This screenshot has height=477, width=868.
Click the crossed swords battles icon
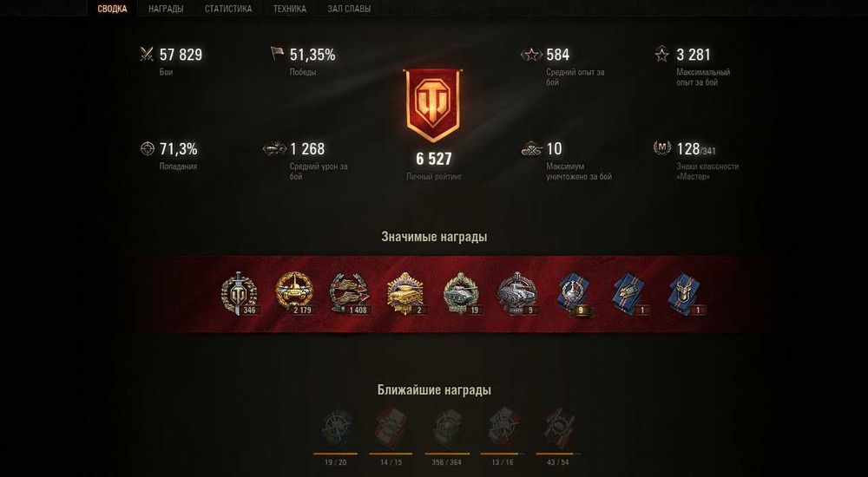(147, 54)
